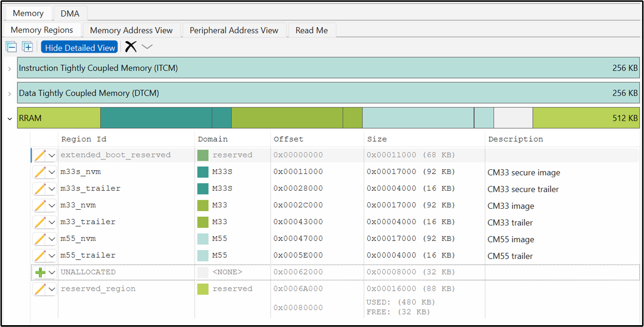Click pencil icon for m55_nvm row
The image size is (644, 327).
tap(40, 239)
